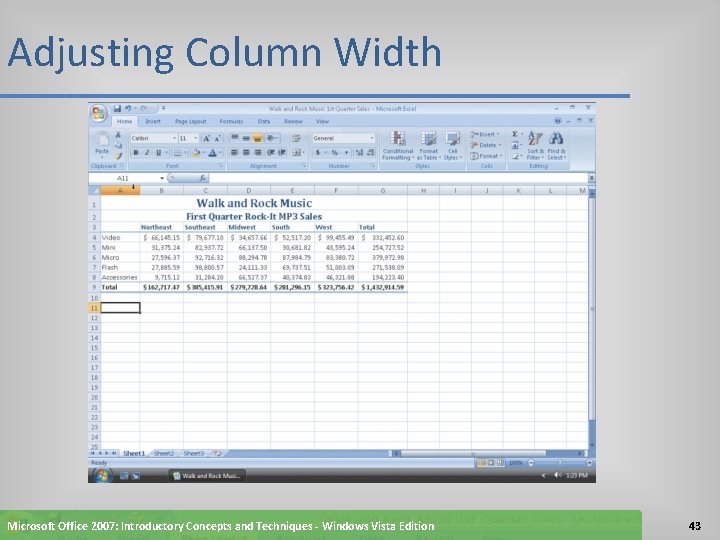Screen dimensions: 720x540
Task: Click the Decrease Font Size icon
Action: point(218,138)
